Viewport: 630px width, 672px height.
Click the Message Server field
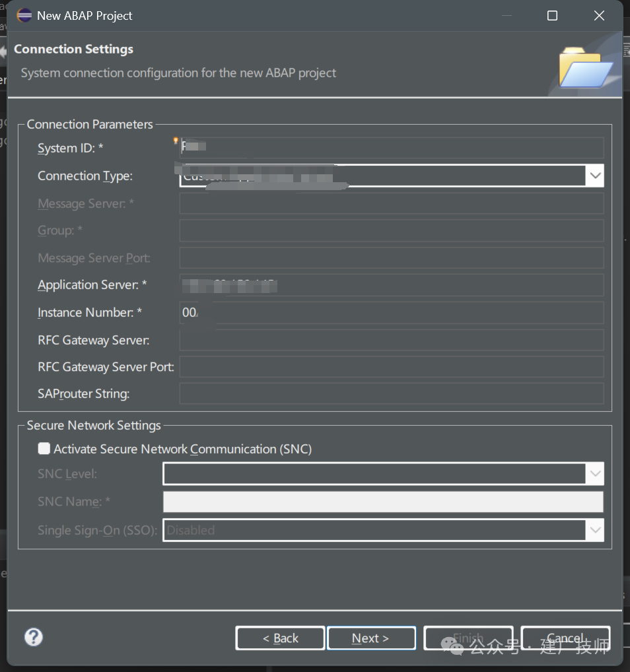coord(392,203)
